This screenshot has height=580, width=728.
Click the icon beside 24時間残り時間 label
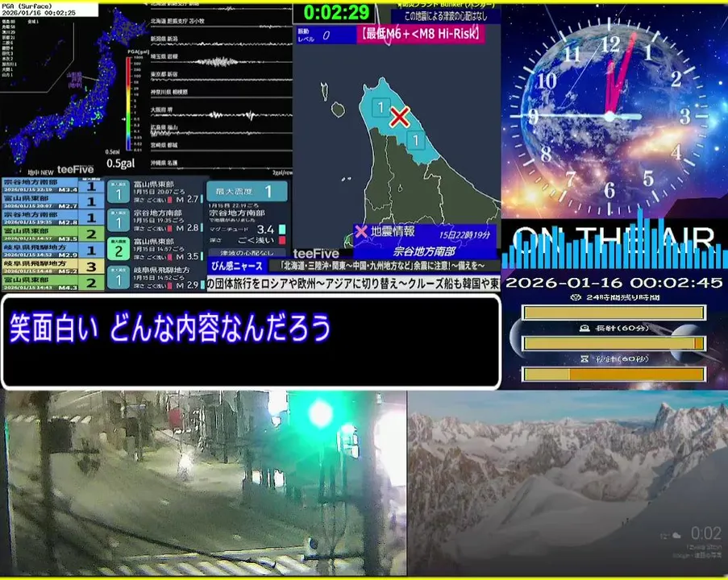pos(576,297)
